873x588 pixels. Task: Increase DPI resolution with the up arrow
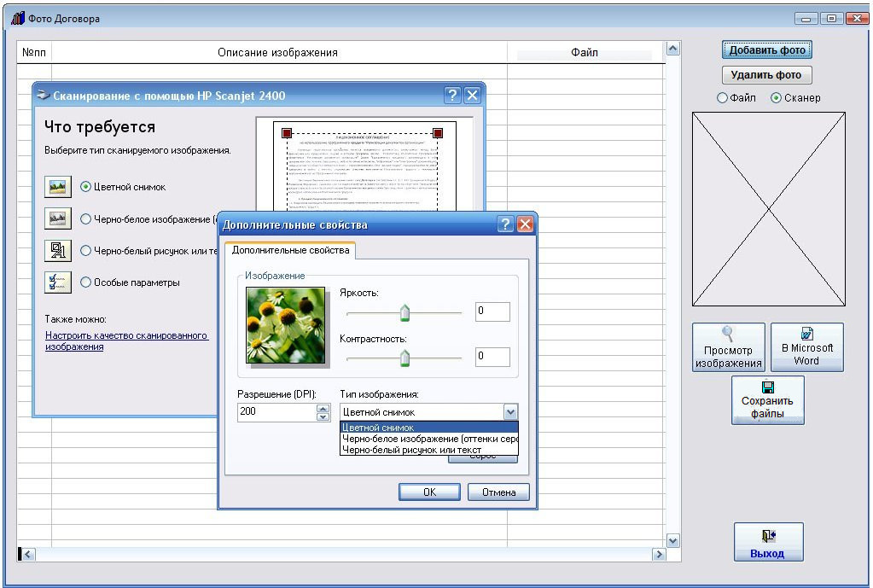click(323, 408)
